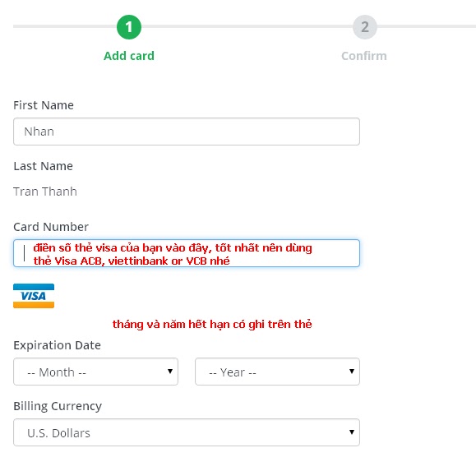476x471 pixels.
Task: Click the grey step 2 circle
Action: [365, 27]
